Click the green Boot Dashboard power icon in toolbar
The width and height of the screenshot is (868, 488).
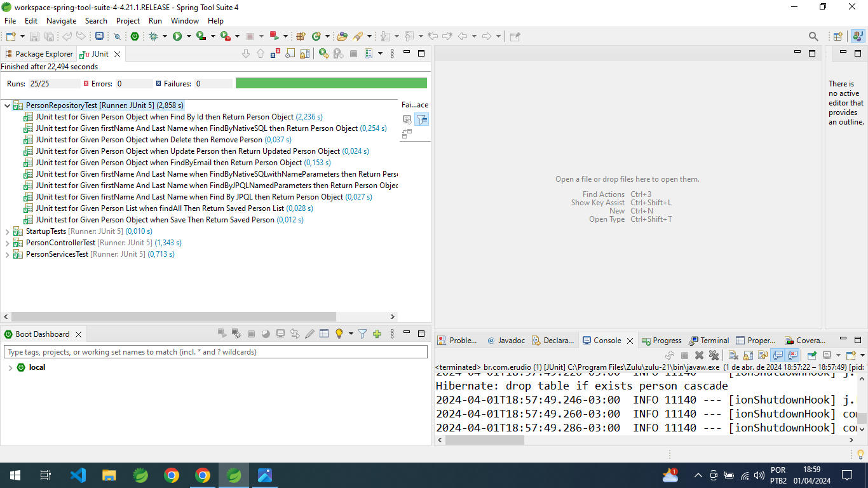pos(135,36)
